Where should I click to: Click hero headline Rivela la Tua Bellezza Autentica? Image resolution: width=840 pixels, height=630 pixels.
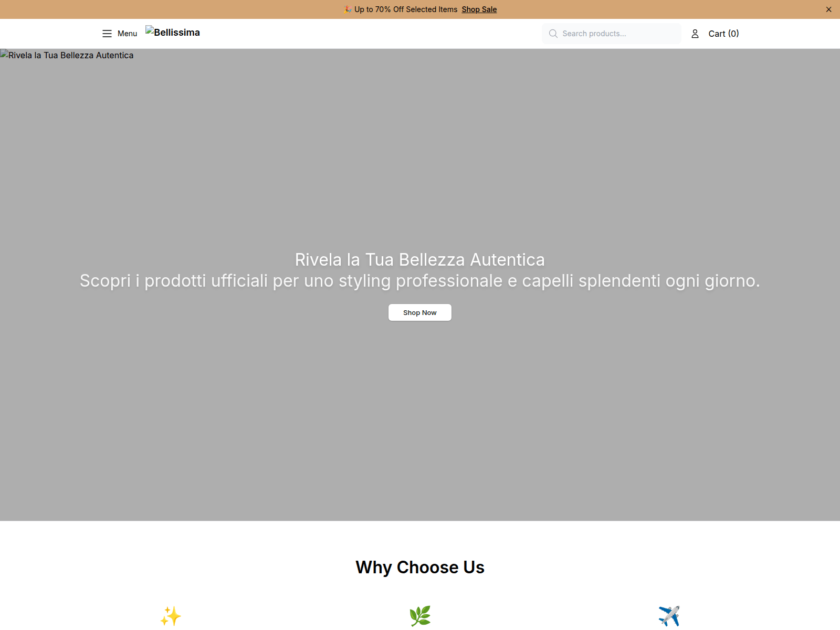pos(420,260)
